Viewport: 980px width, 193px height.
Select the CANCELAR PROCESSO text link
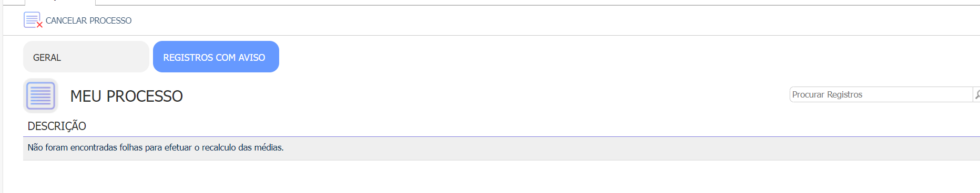[x=88, y=20]
